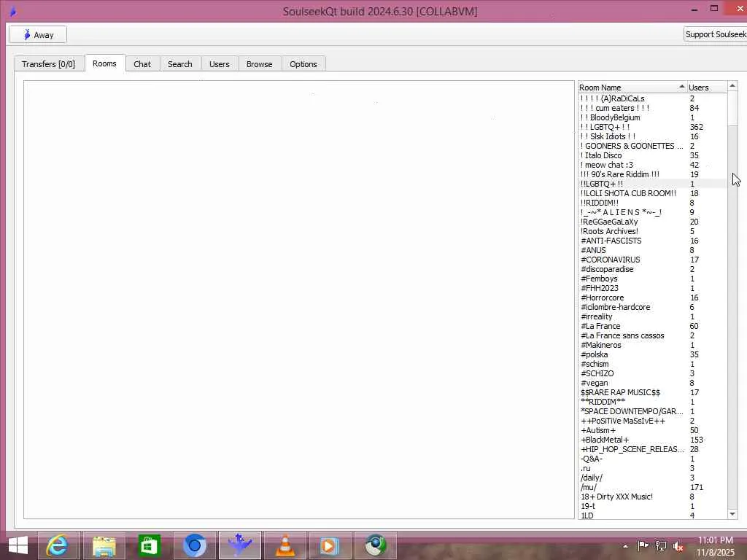Select the '/mu/' room with 171 users

pyautogui.click(x=652, y=487)
